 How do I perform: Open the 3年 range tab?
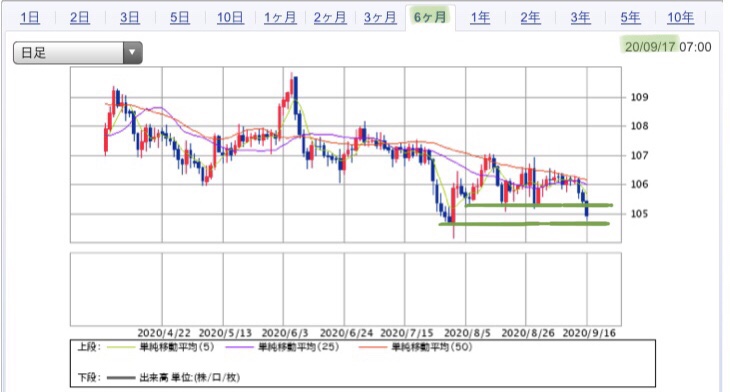coord(581,18)
